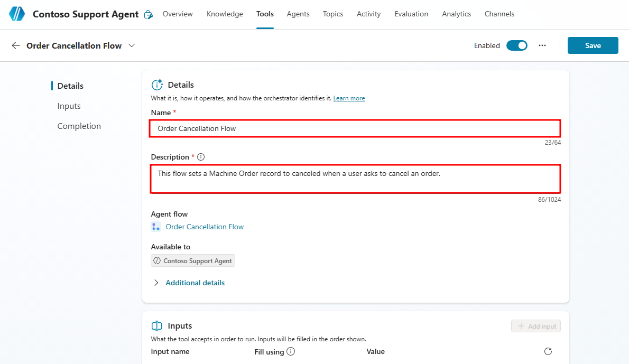The image size is (629, 364).
Task: Follow the Learn more link
Action: [x=349, y=98]
